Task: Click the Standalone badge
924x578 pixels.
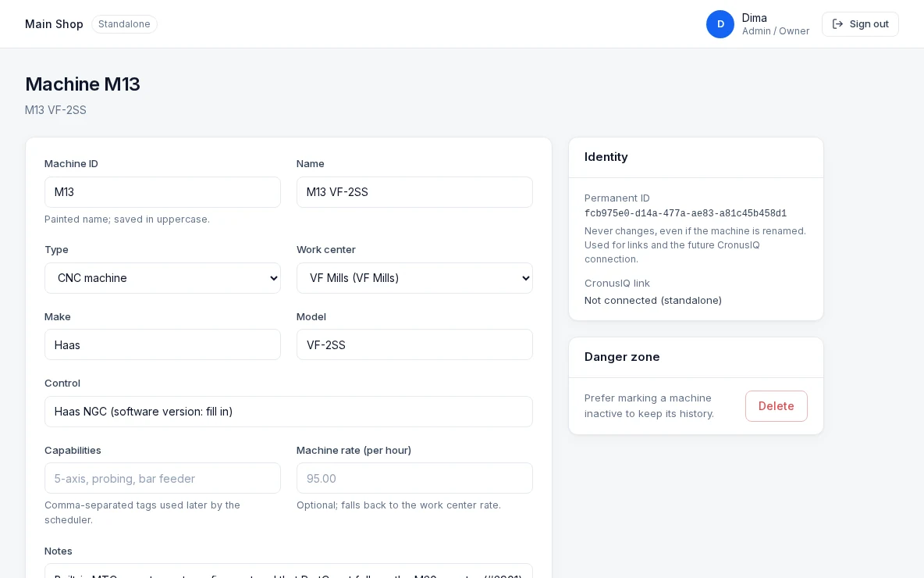Action: click(x=124, y=24)
